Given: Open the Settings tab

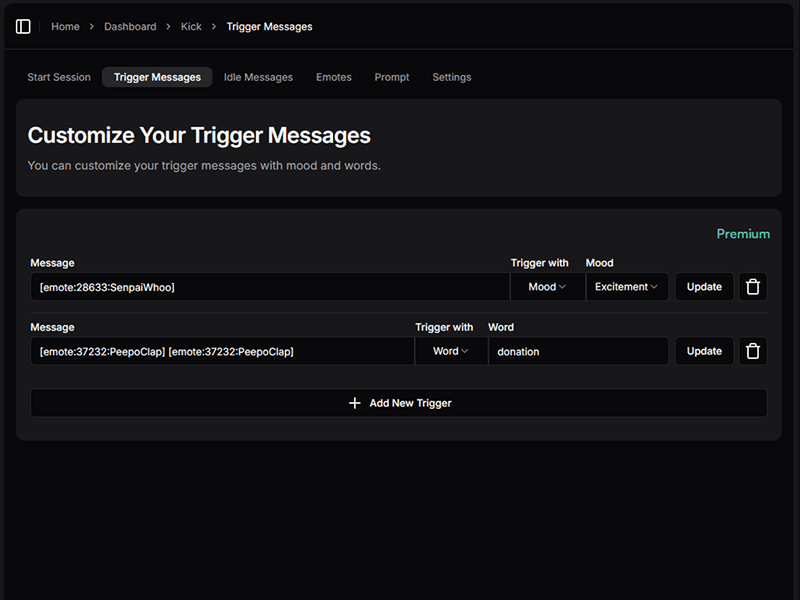Looking at the screenshot, I should pos(451,77).
